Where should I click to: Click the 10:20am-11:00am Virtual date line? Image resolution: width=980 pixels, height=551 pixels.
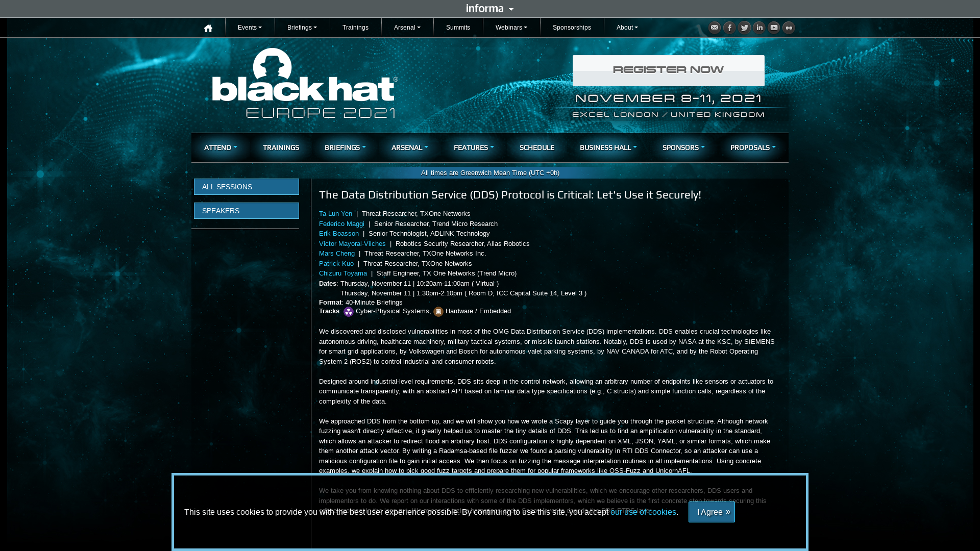pyautogui.click(x=420, y=284)
